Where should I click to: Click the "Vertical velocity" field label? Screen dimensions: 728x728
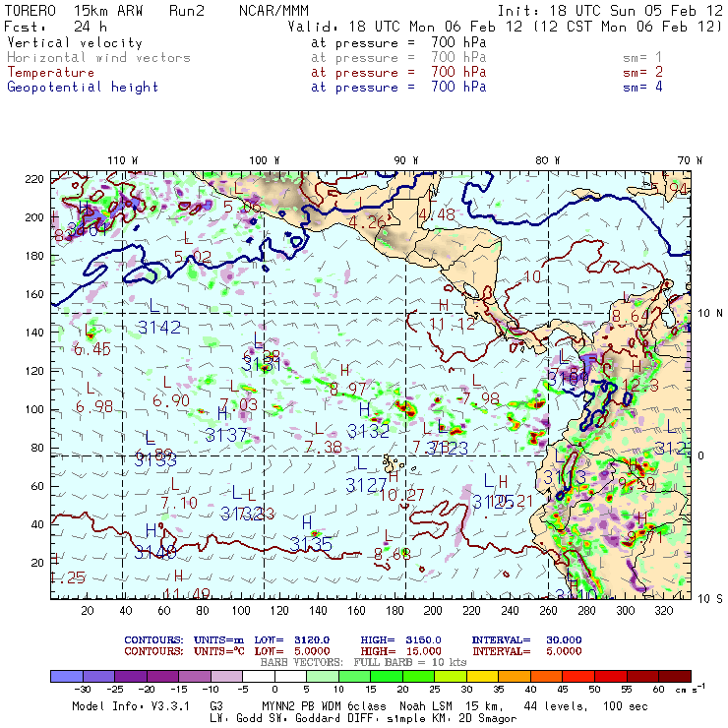[x=75, y=43]
